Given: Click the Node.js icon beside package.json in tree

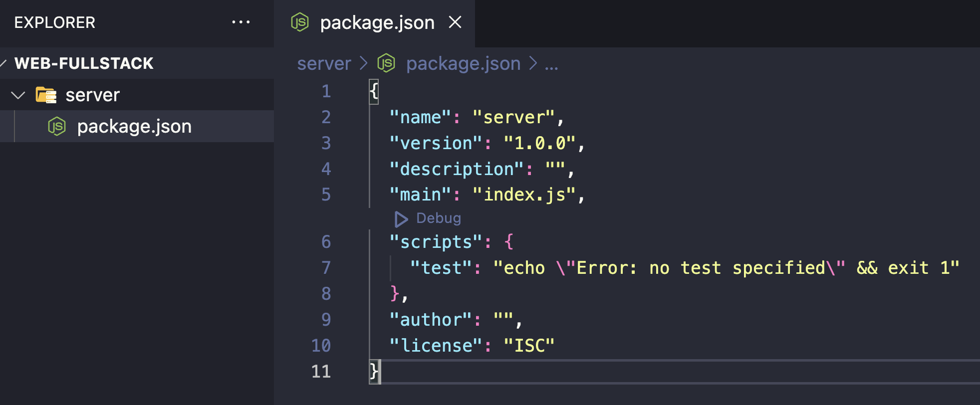Looking at the screenshot, I should click(x=57, y=127).
